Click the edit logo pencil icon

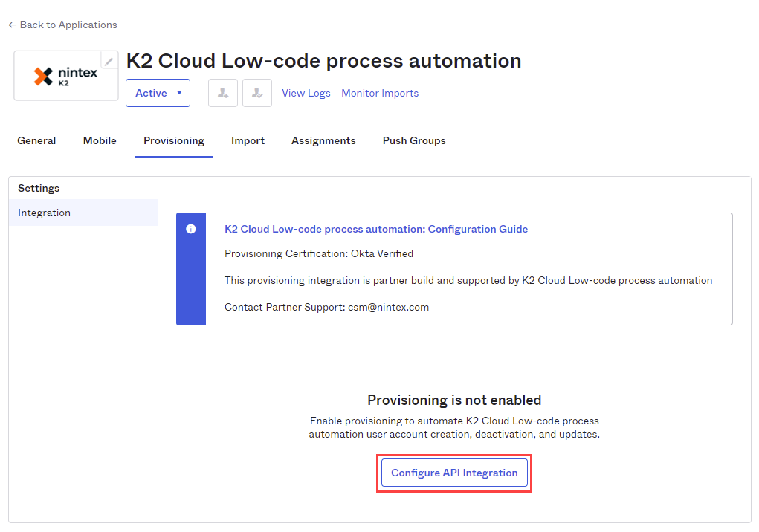pos(109,61)
